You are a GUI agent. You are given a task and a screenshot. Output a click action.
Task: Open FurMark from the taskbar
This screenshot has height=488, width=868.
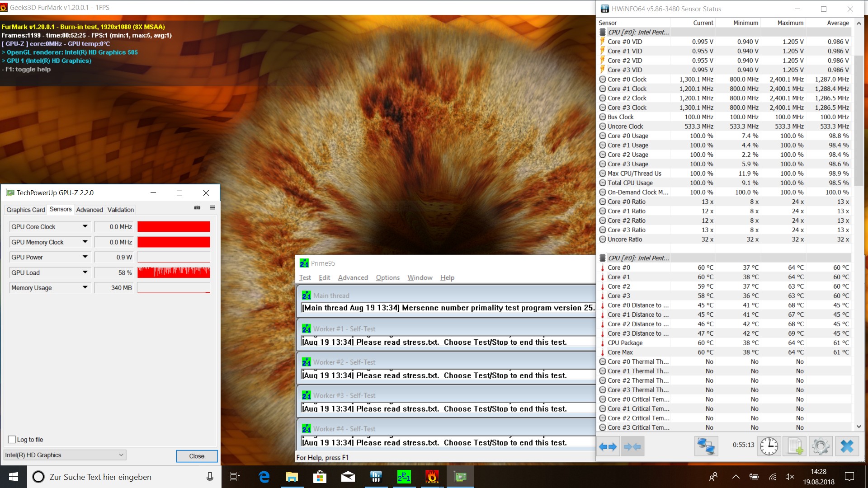click(x=432, y=477)
